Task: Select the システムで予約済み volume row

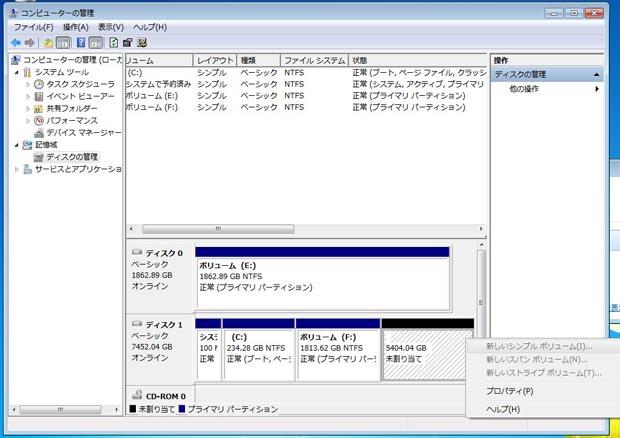Action: tap(306, 84)
